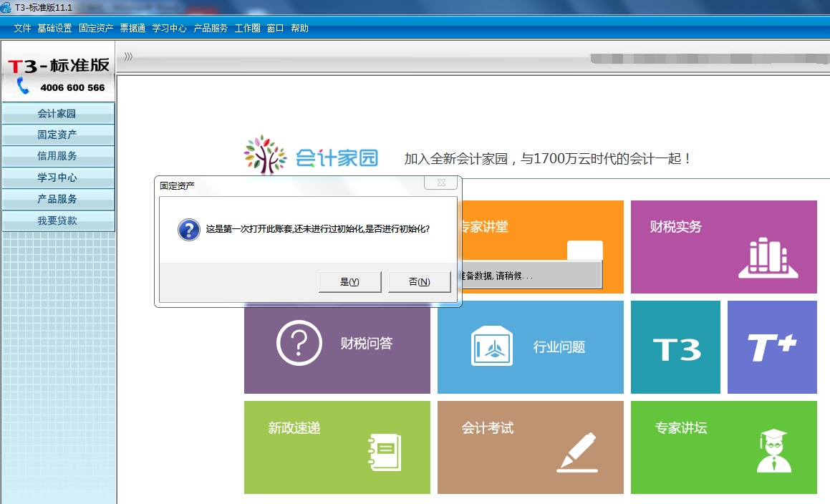Open the 财税问答 tile
Image resolution: width=830 pixels, height=504 pixels.
pos(337,347)
